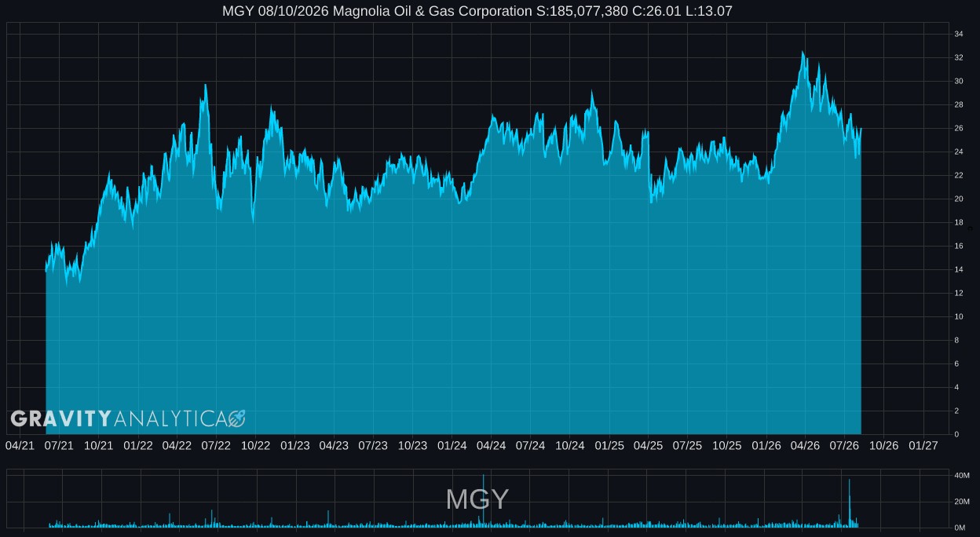Click the 07/25 date axis label
Screen dimensions: 980x537
[687, 445]
